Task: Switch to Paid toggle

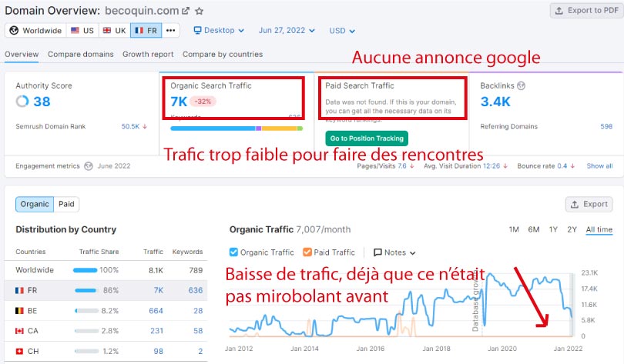Action: [66, 204]
